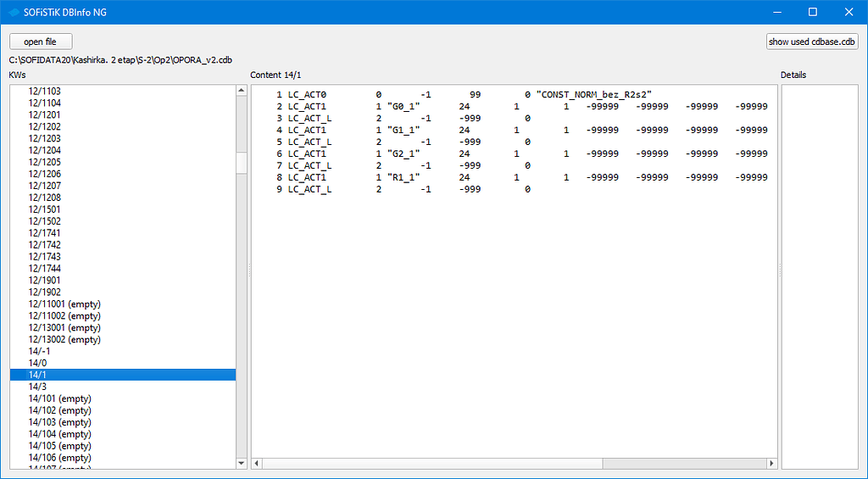Click the highlighted 14/1 entry

point(37,375)
